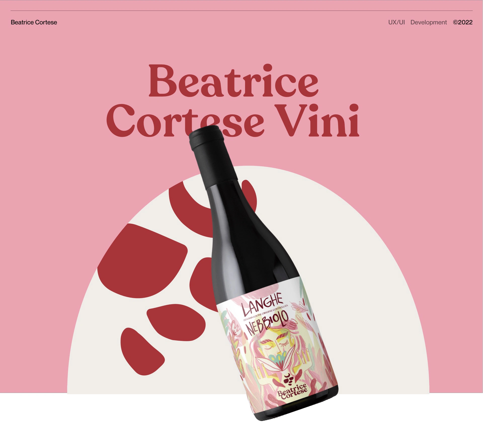Open the UX/UI tag
Image resolution: width=483 pixels, height=448 pixels.
pos(396,22)
